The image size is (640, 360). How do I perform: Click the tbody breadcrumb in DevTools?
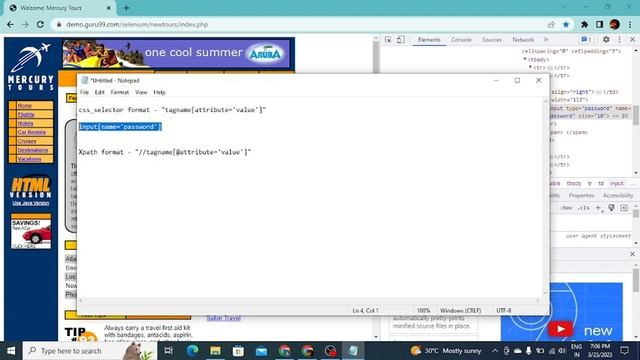(573, 184)
